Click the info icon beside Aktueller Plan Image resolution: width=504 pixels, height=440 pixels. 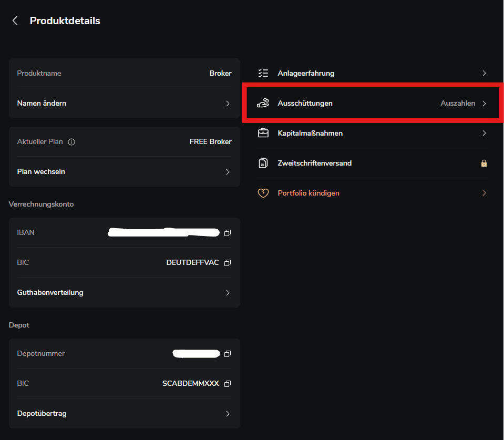(71, 142)
